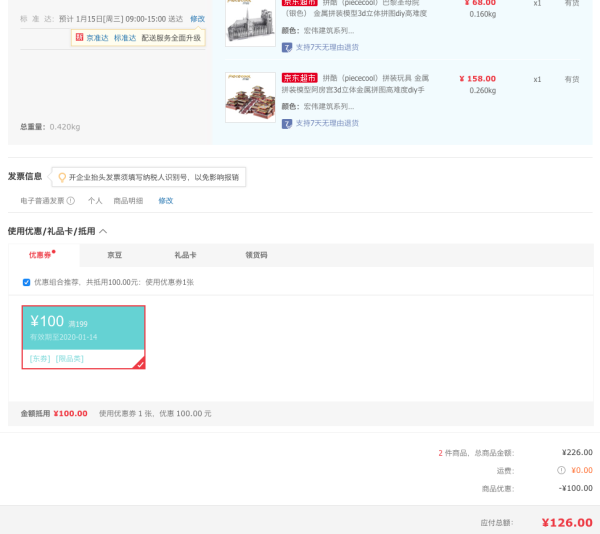Click 7-day return icon for ¥68.00 item

pos(287,47)
